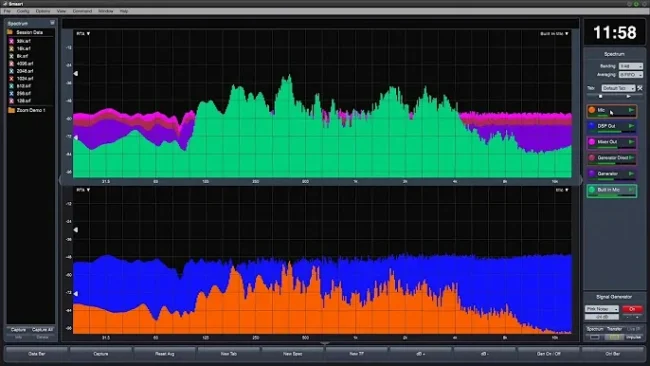Switch to Transfer measurement mode
Image resolution: width=650 pixels, height=366 pixels.
point(614,329)
